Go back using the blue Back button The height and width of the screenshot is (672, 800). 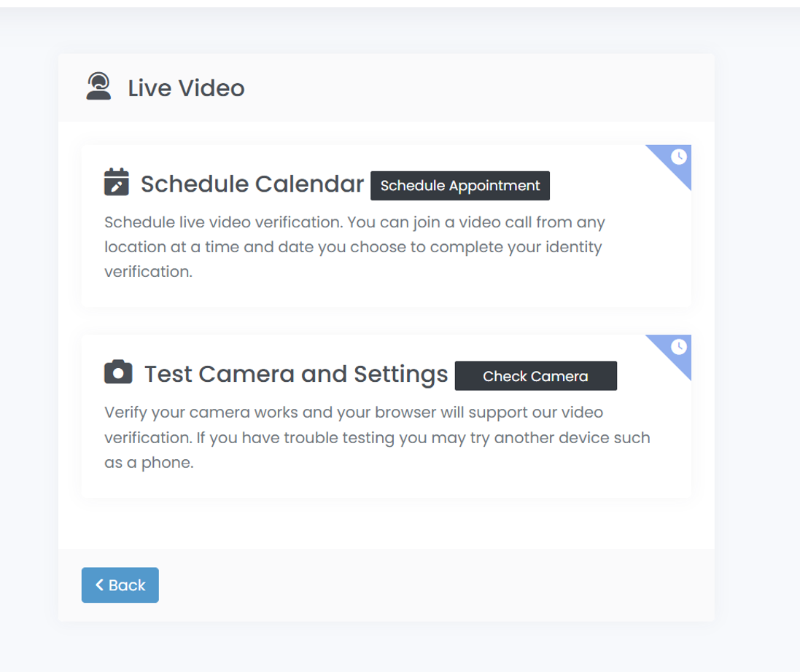click(x=120, y=585)
